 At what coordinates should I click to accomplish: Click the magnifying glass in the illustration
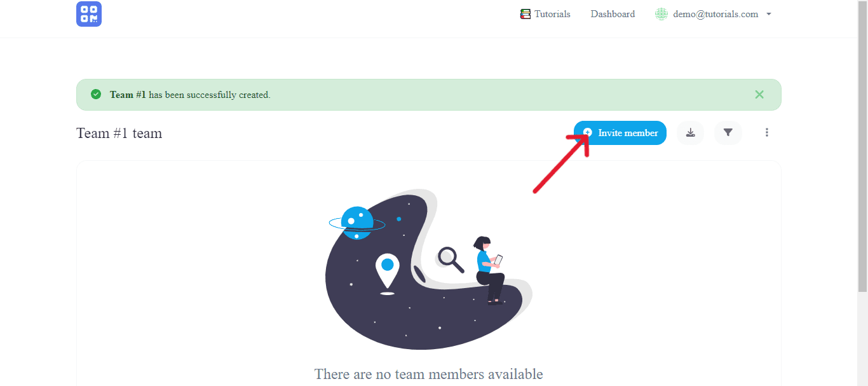point(451,259)
